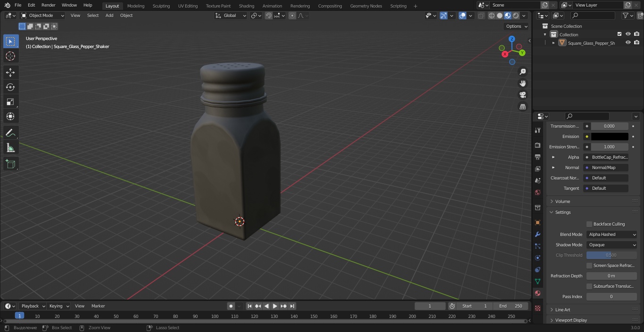Jump to the timeline end frame button
The width and height of the screenshot is (644, 332).
tap(292, 306)
